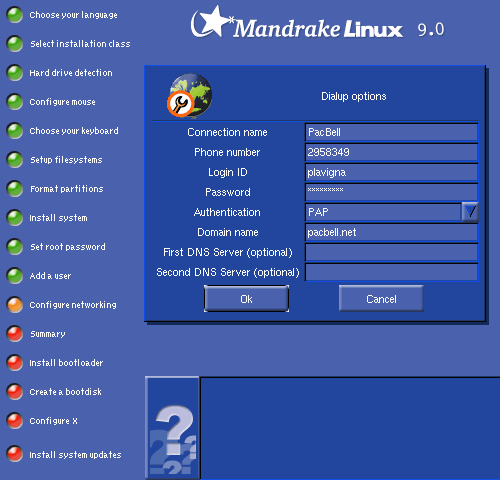Click the green bullet beside Set root password
The width and height of the screenshot is (500, 480).
point(15,247)
